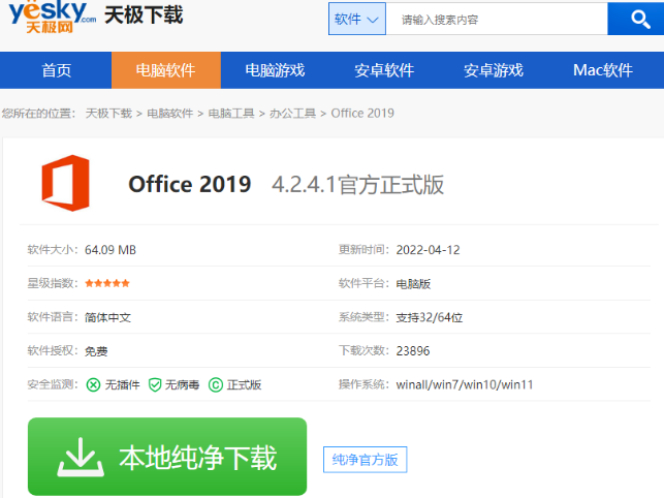Click the 更新时间 label
Screen dimensions: 664x498
click(x=364, y=250)
